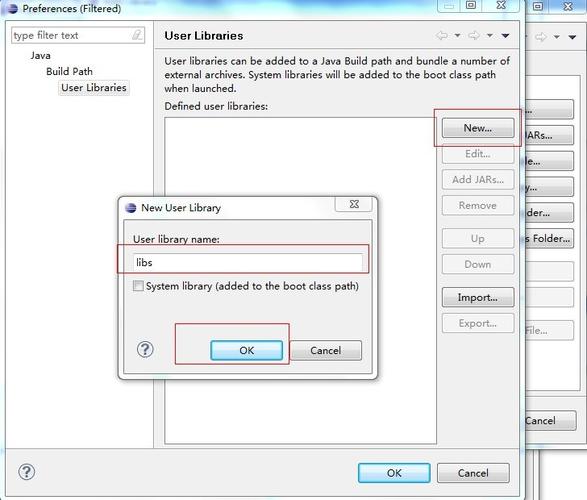Click the type filter text field
The image size is (587, 500).
coord(78,36)
